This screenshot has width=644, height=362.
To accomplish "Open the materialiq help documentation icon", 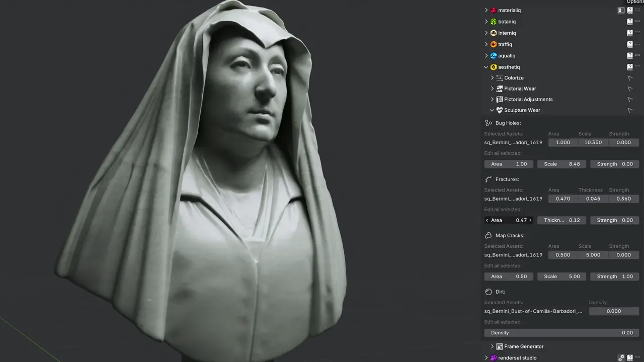I will [x=630, y=10].
